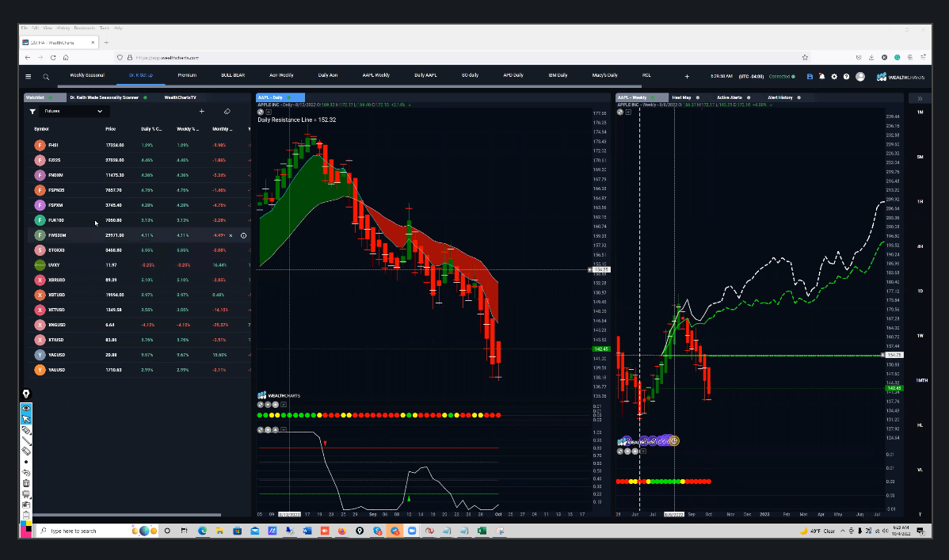The image size is (949, 560).
Task: Click the watchlist filter funnel icon
Action: pos(32,112)
